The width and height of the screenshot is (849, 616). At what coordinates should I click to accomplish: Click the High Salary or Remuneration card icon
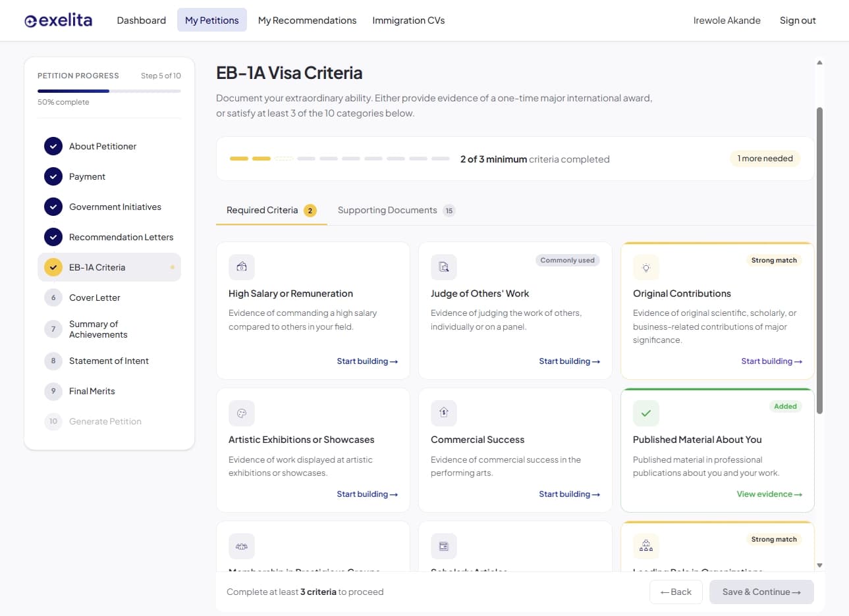(241, 267)
